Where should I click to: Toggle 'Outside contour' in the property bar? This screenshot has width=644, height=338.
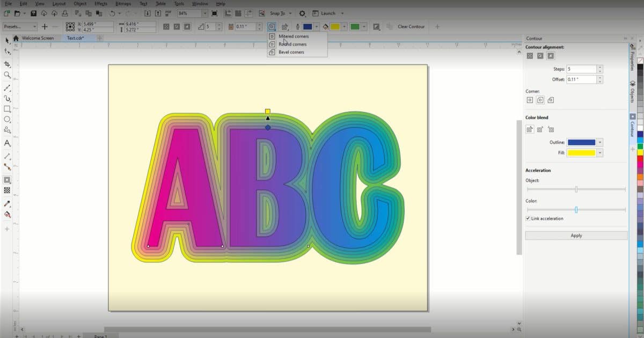tap(186, 26)
